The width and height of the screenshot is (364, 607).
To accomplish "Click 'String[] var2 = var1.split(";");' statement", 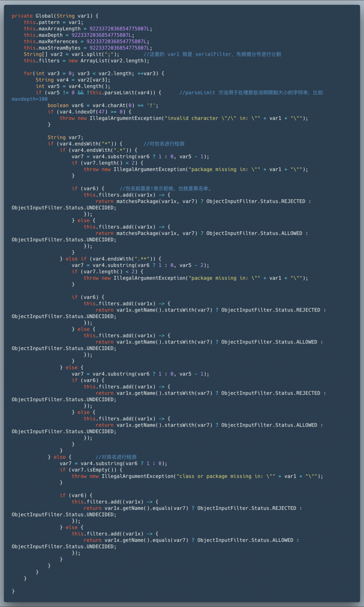I will tap(71, 54).
